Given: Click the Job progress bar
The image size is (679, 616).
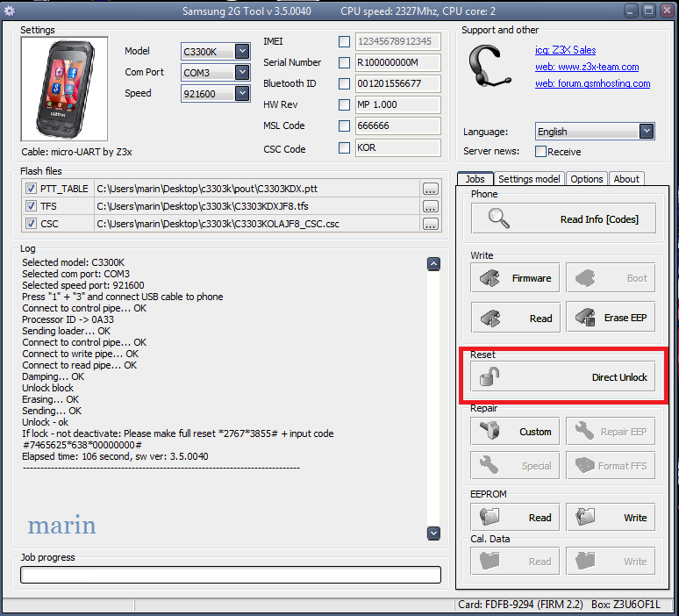Looking at the screenshot, I should (x=231, y=575).
